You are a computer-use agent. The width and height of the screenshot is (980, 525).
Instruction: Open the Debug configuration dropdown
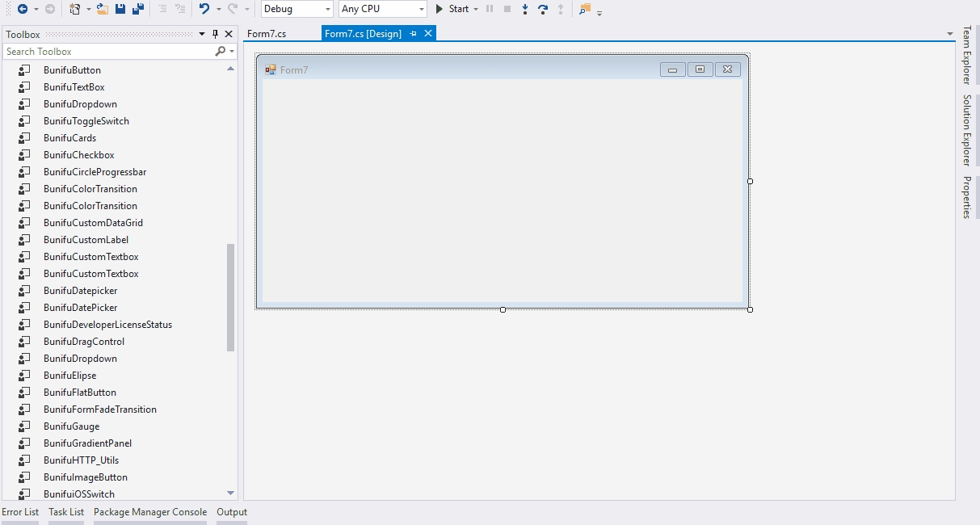point(297,9)
